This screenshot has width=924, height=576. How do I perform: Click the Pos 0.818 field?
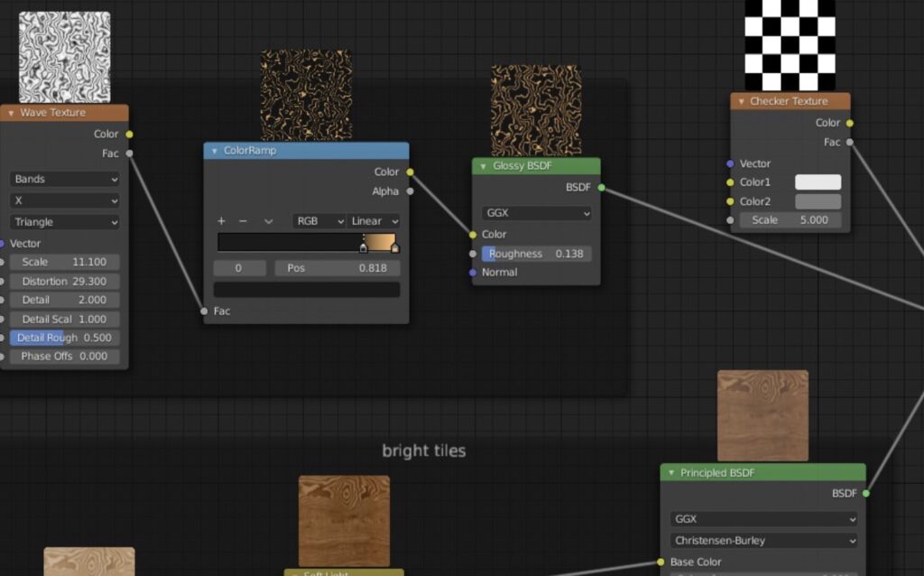click(x=337, y=268)
